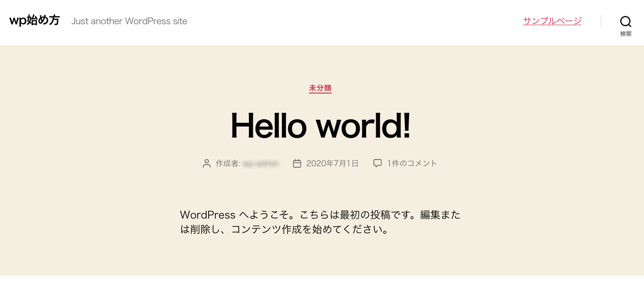Click the vertical divider beside the search toggle

tap(601, 21)
